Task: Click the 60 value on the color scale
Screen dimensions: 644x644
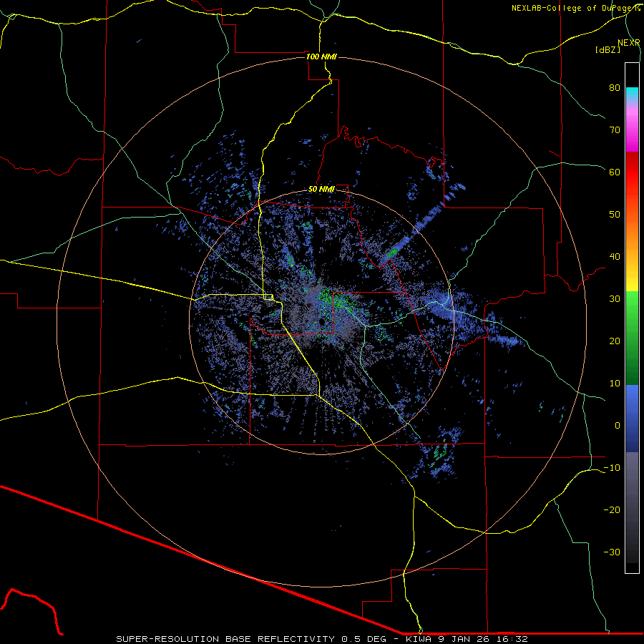Action: click(x=615, y=172)
